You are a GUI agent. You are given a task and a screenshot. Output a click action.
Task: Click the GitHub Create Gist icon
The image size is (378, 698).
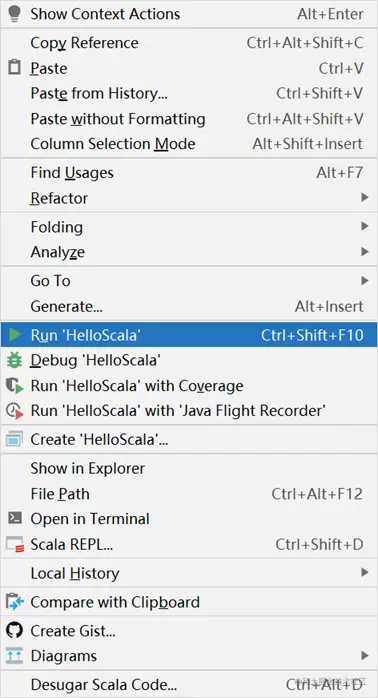coord(15,630)
